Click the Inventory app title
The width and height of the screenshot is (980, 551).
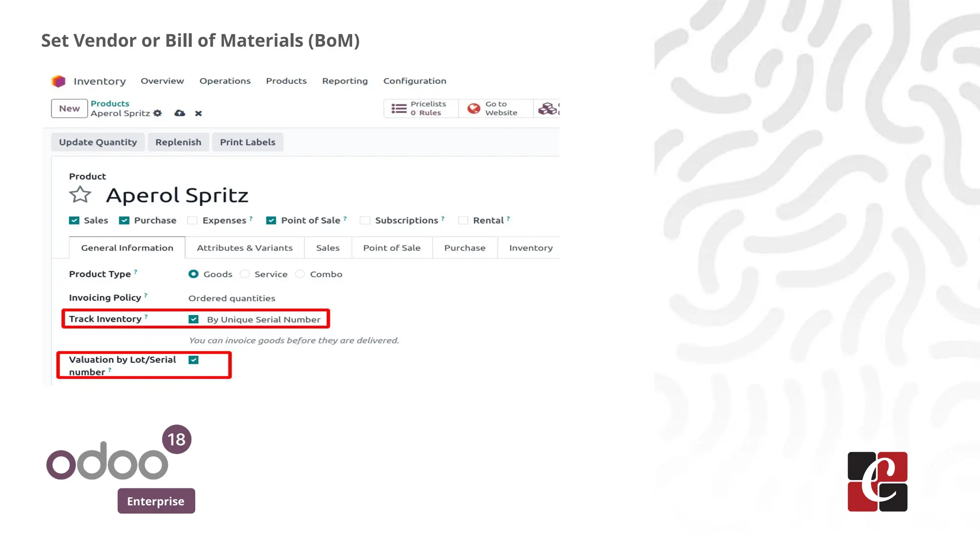pos(100,81)
